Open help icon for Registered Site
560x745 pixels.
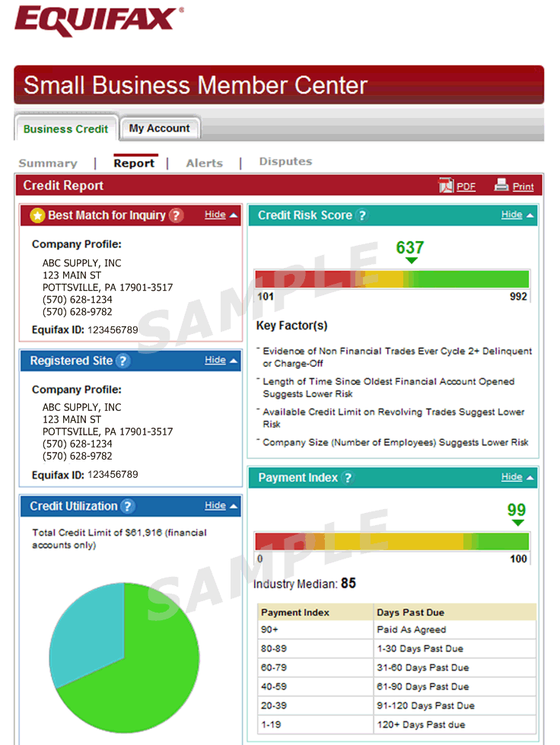(123, 361)
